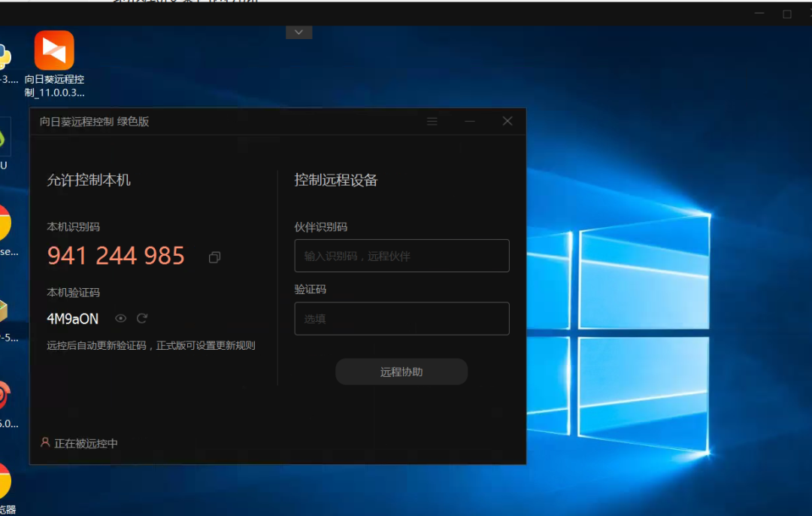Expand the dropdown chevron at the top of the remote screen
The image size is (812, 516).
click(298, 32)
